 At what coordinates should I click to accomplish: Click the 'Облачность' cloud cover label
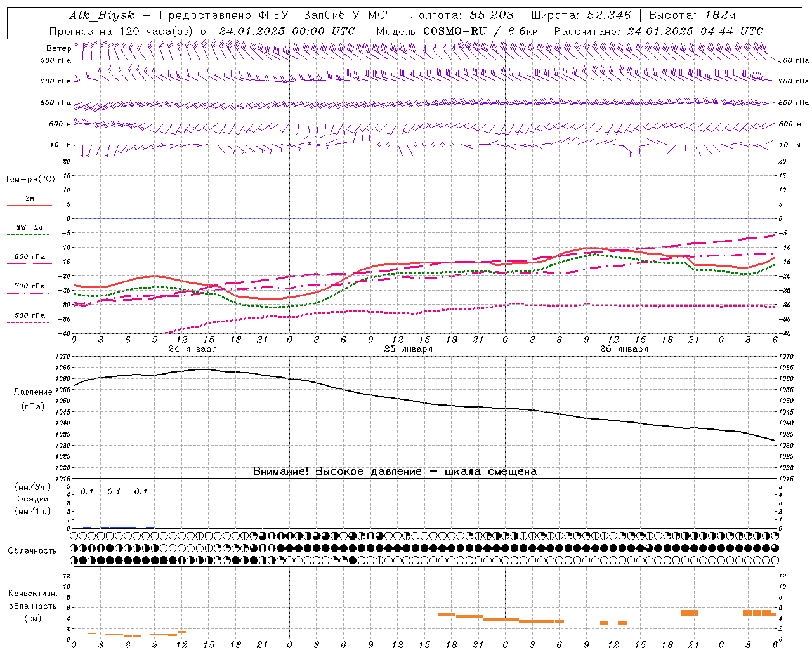click(32, 551)
